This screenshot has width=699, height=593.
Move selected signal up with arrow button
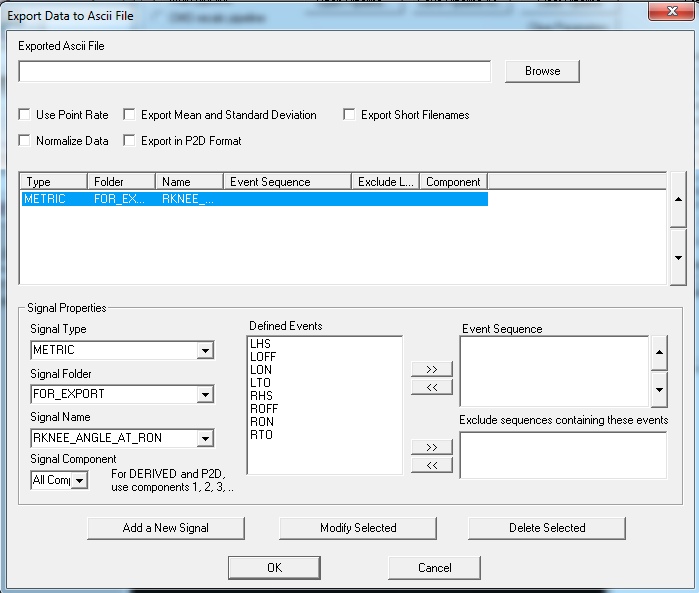678,199
